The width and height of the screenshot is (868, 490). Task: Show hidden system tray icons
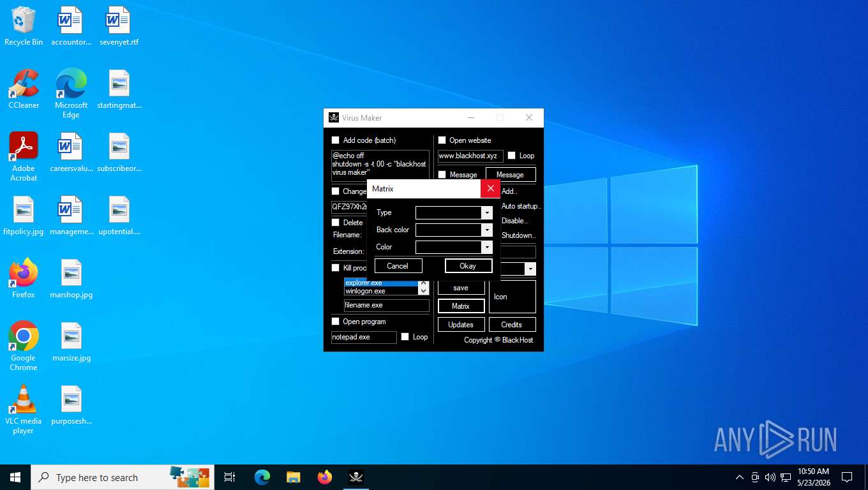[x=740, y=477]
